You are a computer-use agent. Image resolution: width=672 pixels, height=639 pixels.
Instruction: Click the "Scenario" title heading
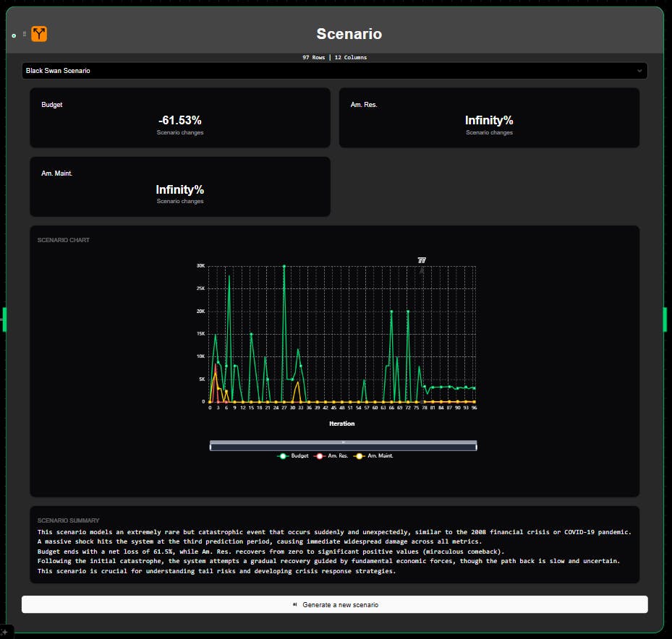[x=349, y=34]
